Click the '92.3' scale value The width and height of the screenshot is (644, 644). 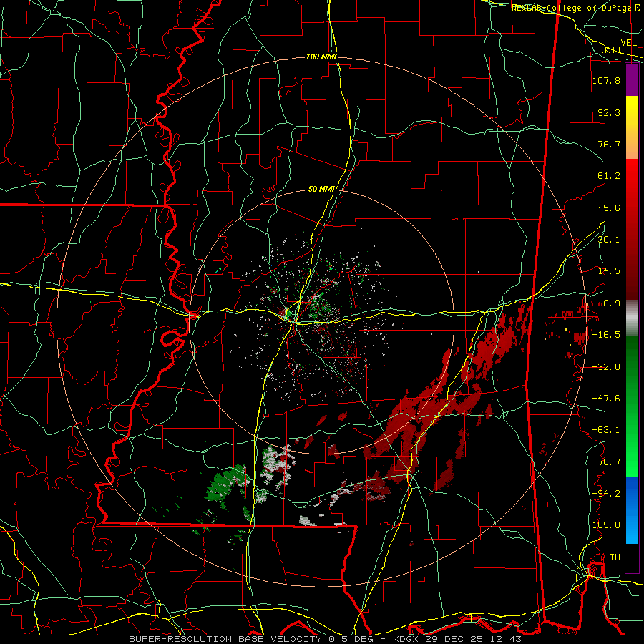pyautogui.click(x=609, y=112)
